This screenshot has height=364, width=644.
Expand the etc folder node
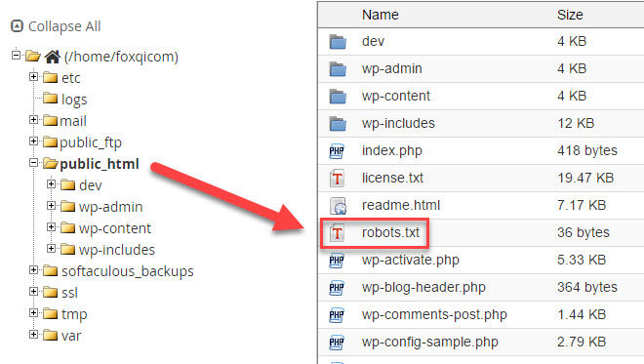[34, 76]
